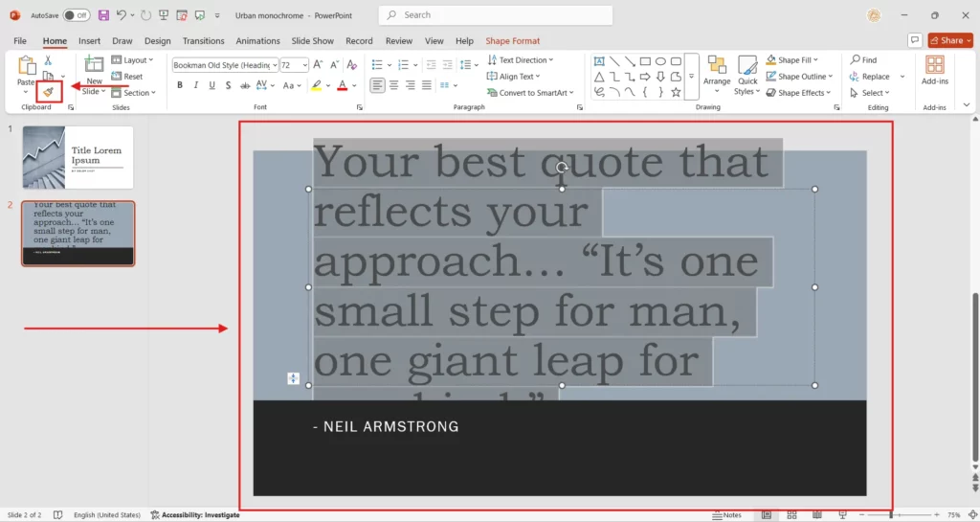Open the font name dropdown
The height and width of the screenshot is (522, 980).
(275, 65)
